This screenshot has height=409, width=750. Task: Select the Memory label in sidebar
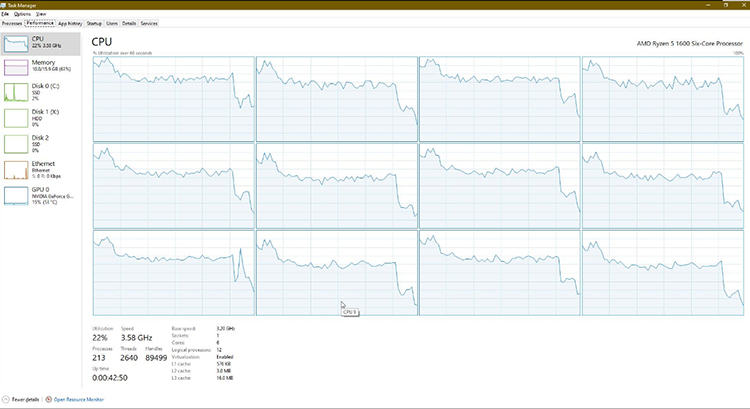coord(44,63)
